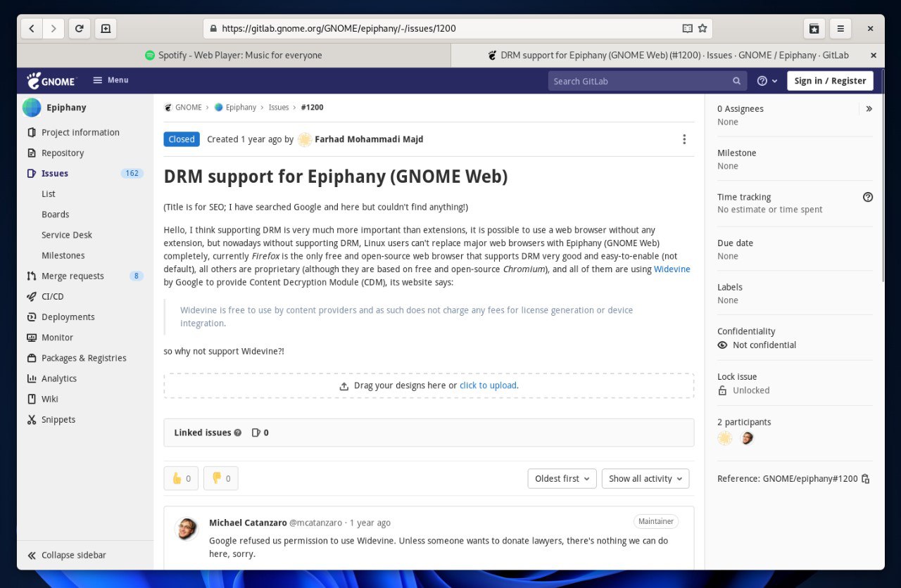This screenshot has width=901, height=588.
Task: Open the Sort order 'Oldest first' dropdown
Action: tap(562, 478)
